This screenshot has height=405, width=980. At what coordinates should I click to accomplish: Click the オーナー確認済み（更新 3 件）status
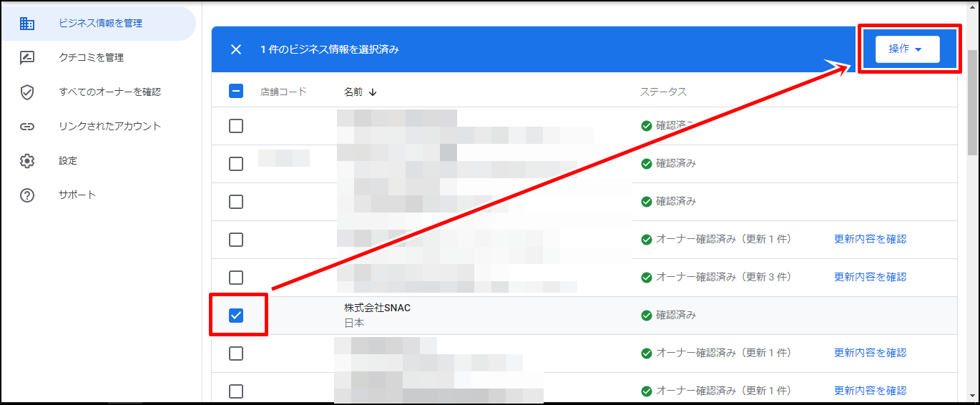pos(723,277)
